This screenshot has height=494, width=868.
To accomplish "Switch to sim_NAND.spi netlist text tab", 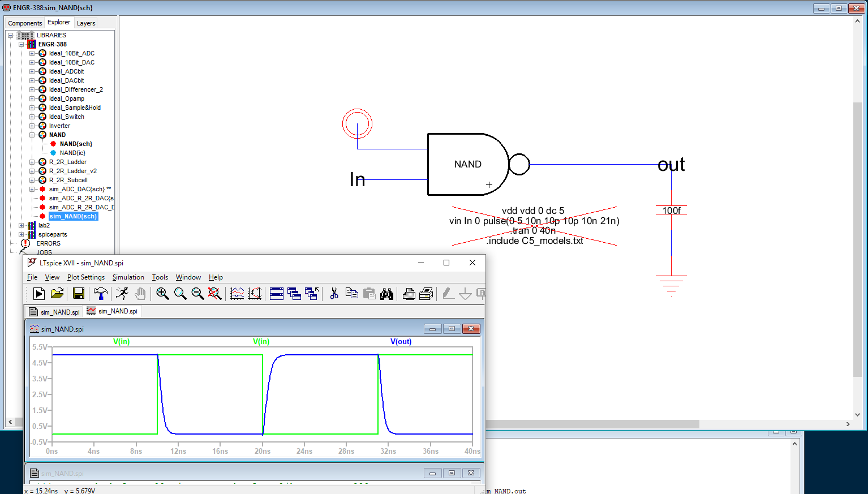I will [54, 312].
